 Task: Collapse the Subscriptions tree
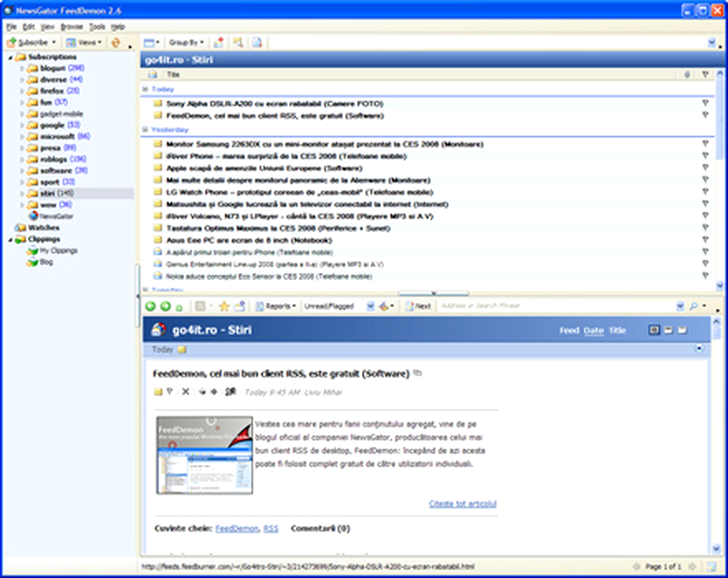pyautogui.click(x=11, y=57)
